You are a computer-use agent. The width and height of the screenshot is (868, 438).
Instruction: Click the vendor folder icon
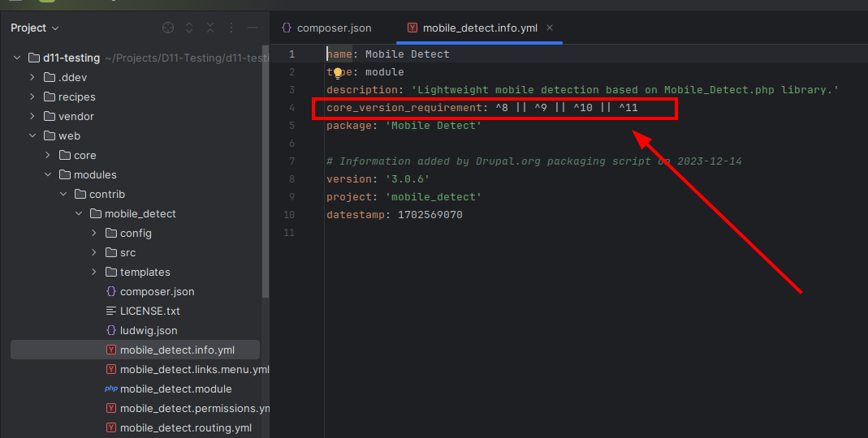click(50, 115)
